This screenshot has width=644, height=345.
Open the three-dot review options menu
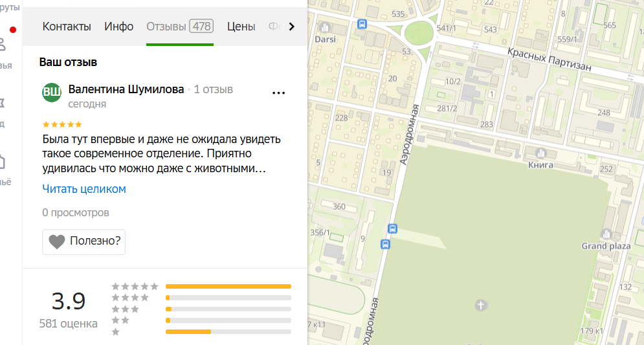click(x=278, y=93)
